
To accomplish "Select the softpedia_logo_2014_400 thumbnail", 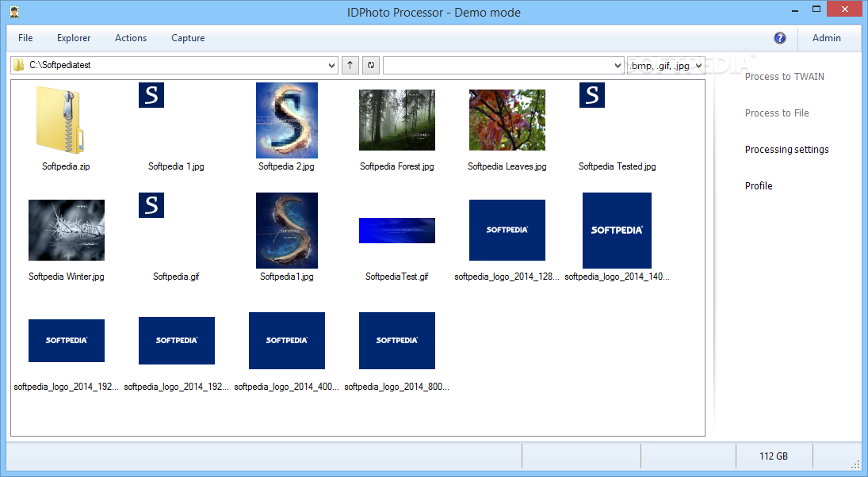I will (287, 341).
